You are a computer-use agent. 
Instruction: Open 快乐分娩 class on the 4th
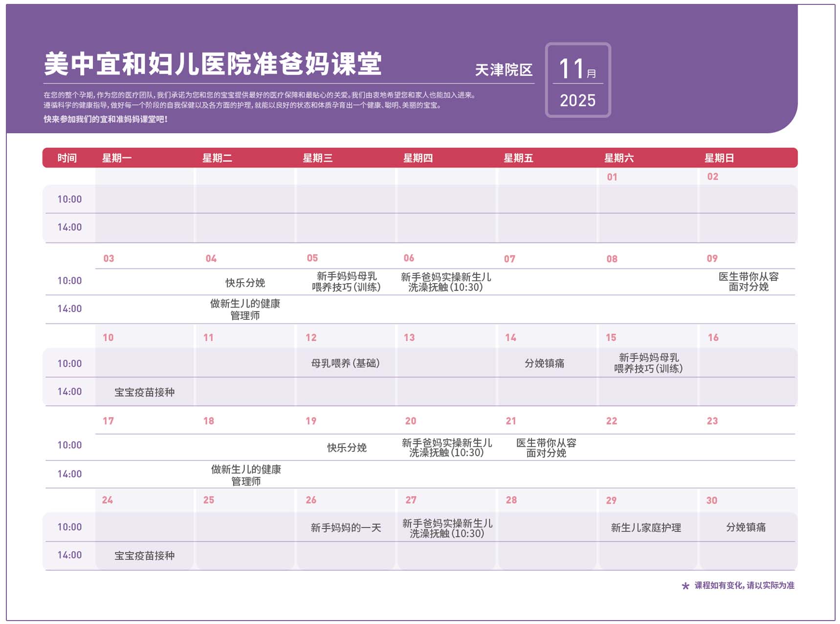(x=245, y=283)
